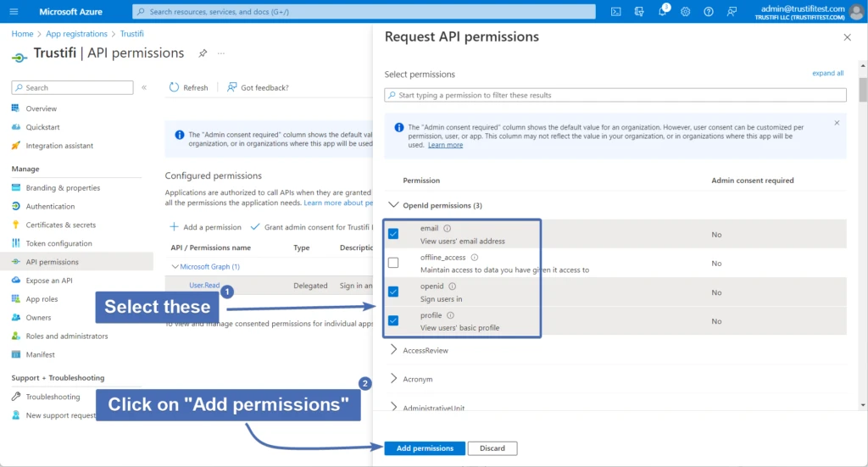Click the Microsoft Azure home logo text
The image size is (868, 467).
(x=71, y=12)
